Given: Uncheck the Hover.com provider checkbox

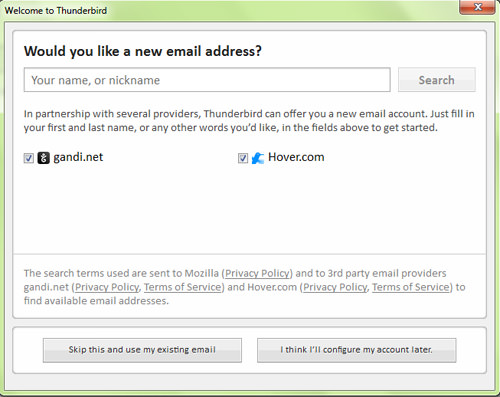Looking at the screenshot, I should (x=243, y=158).
